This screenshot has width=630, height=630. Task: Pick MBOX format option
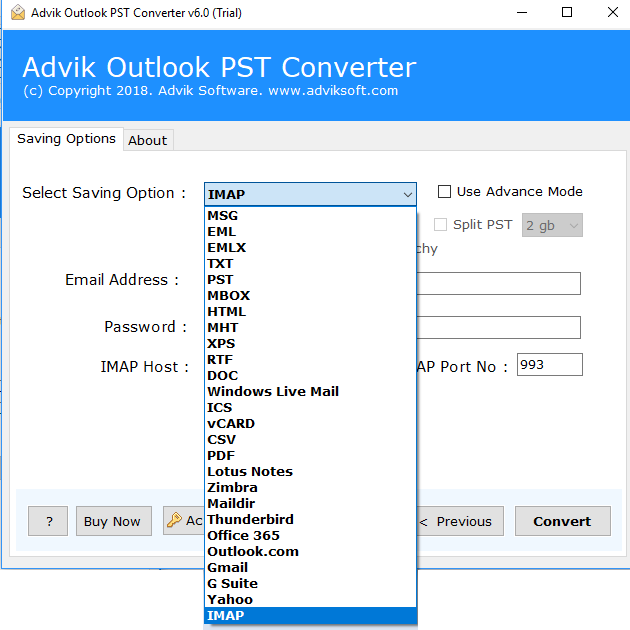[310, 296]
